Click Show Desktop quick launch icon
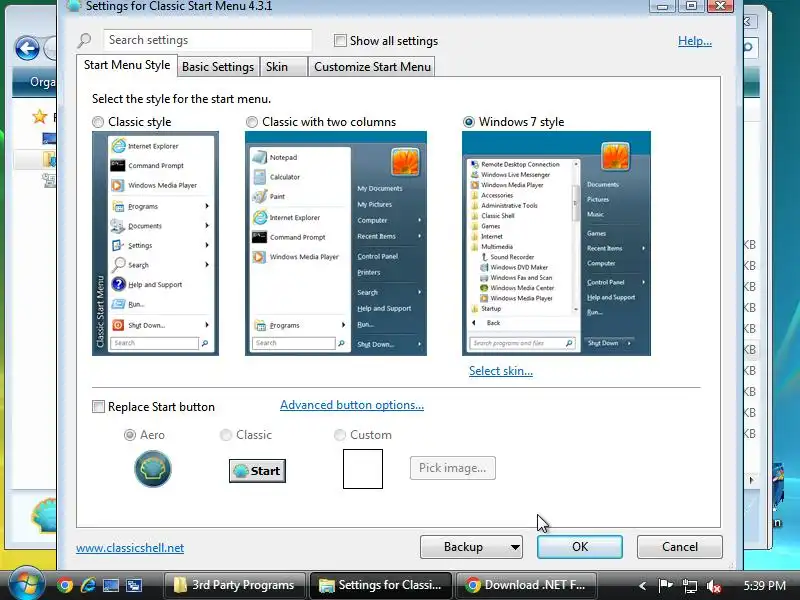Image resolution: width=800 pixels, height=600 pixels. [x=111, y=585]
